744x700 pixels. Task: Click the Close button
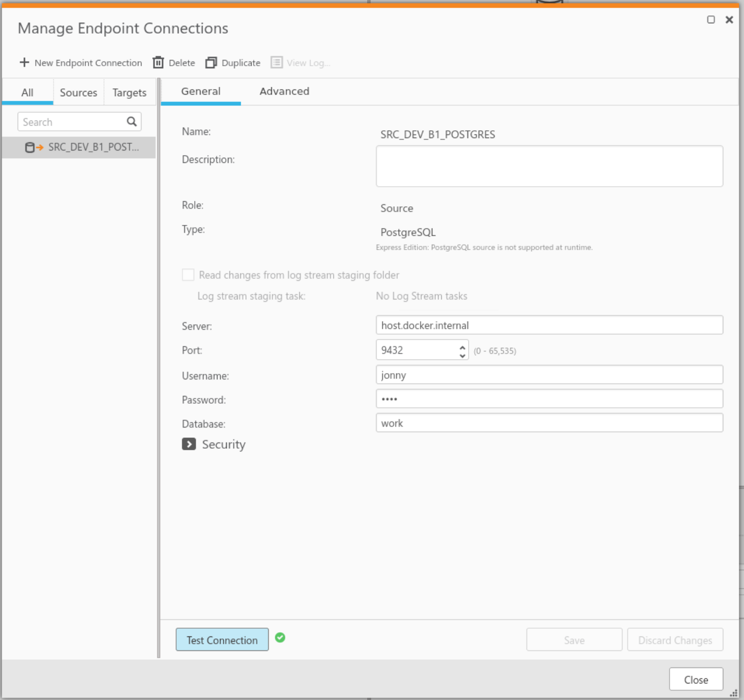click(696, 679)
